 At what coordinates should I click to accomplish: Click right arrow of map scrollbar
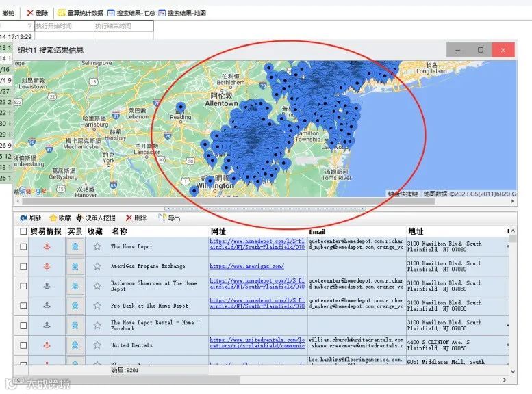point(512,201)
